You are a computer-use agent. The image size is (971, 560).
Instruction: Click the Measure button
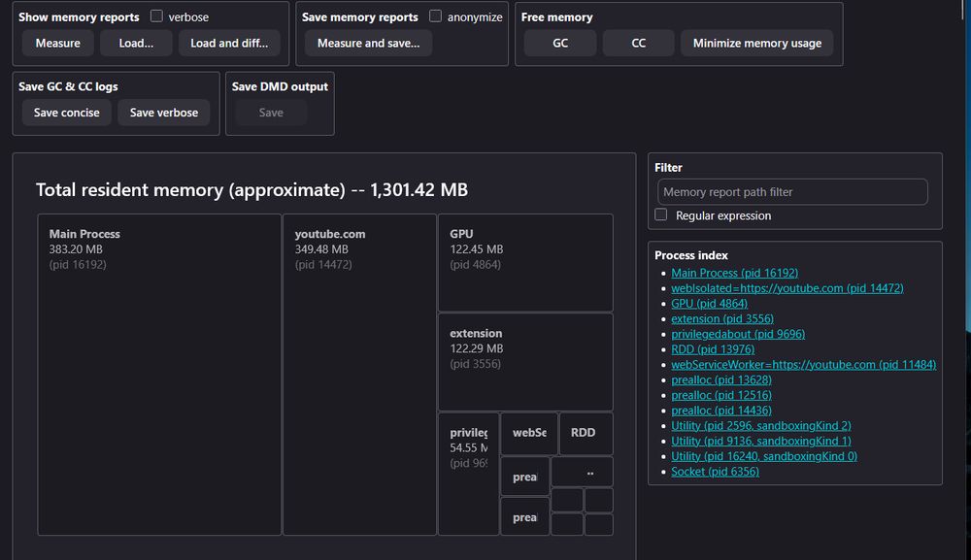click(x=58, y=43)
